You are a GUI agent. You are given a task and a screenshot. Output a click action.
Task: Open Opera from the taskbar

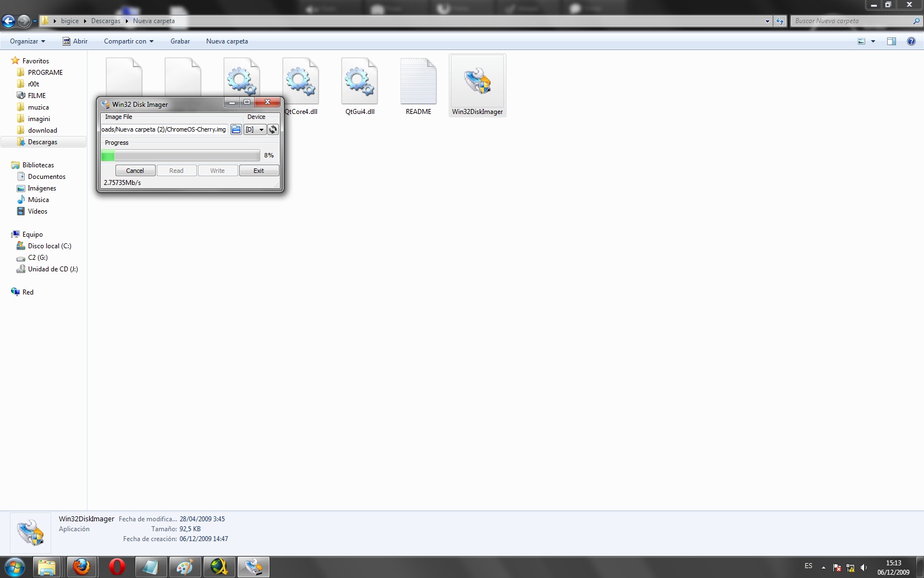tap(117, 566)
